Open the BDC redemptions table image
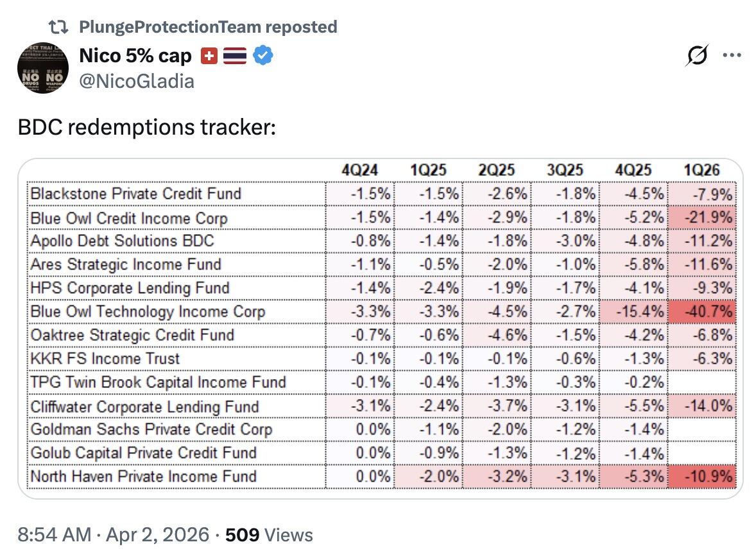The image size is (756, 558). 380,328
